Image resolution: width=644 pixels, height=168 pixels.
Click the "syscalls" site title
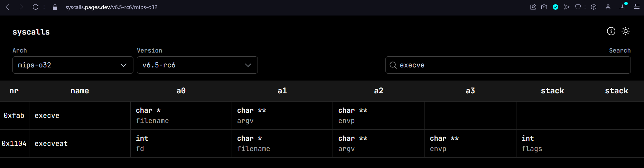31,32
